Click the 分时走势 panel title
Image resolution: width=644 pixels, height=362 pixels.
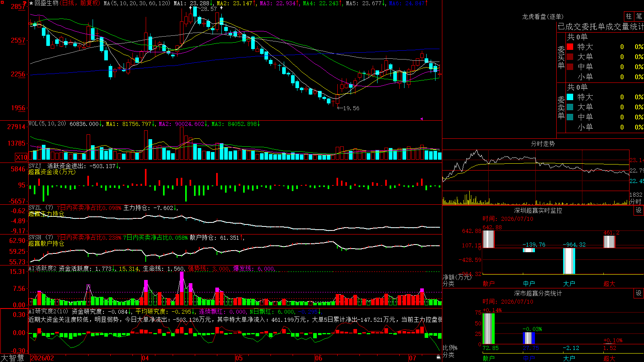coord(543,144)
